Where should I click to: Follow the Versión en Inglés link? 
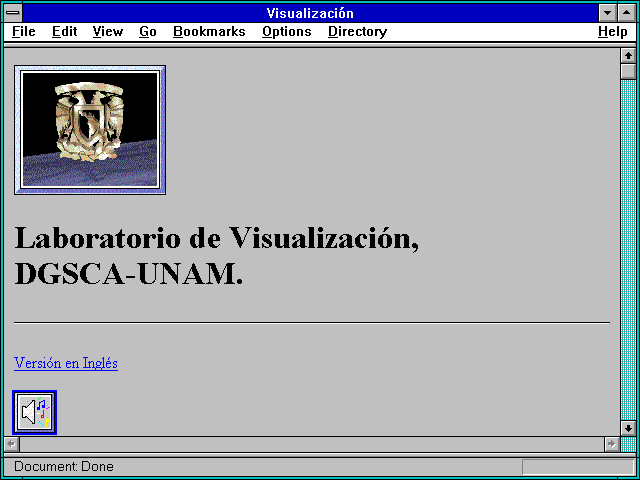click(66, 363)
